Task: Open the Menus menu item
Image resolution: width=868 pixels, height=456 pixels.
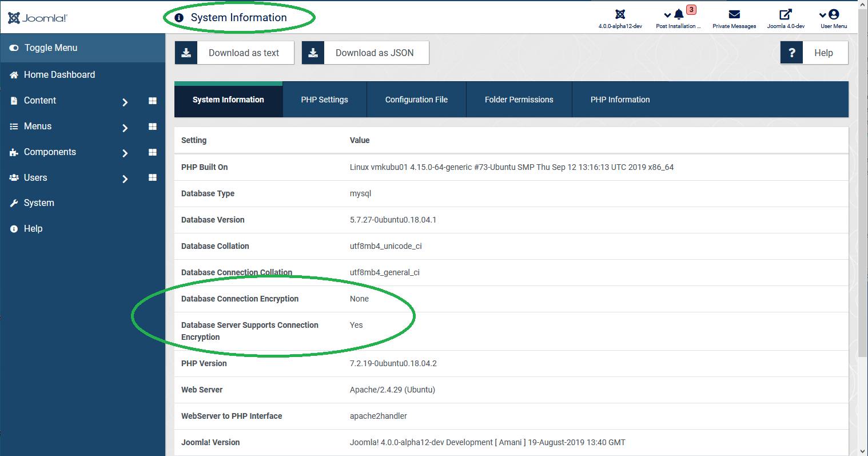Action: (38, 126)
